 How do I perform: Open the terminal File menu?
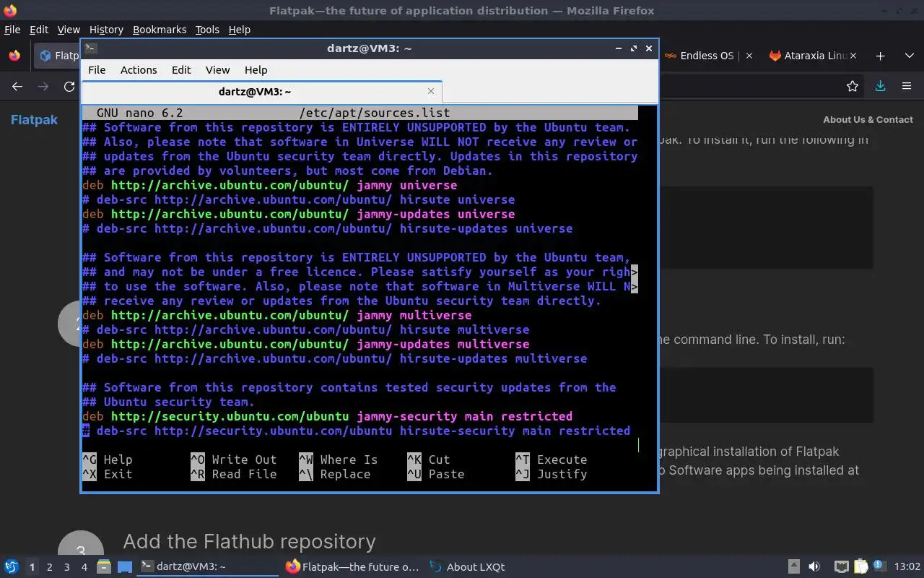[x=97, y=70]
